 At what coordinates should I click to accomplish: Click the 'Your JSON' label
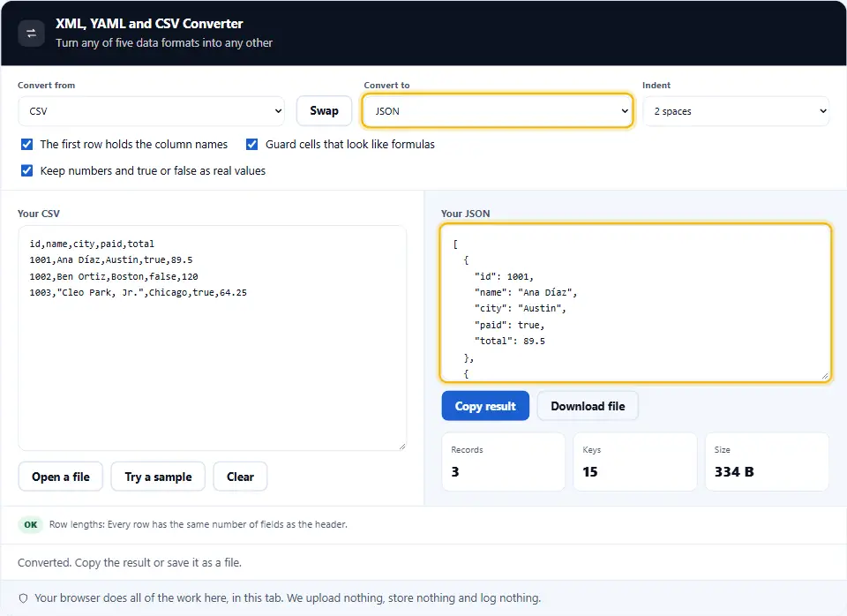(x=465, y=214)
